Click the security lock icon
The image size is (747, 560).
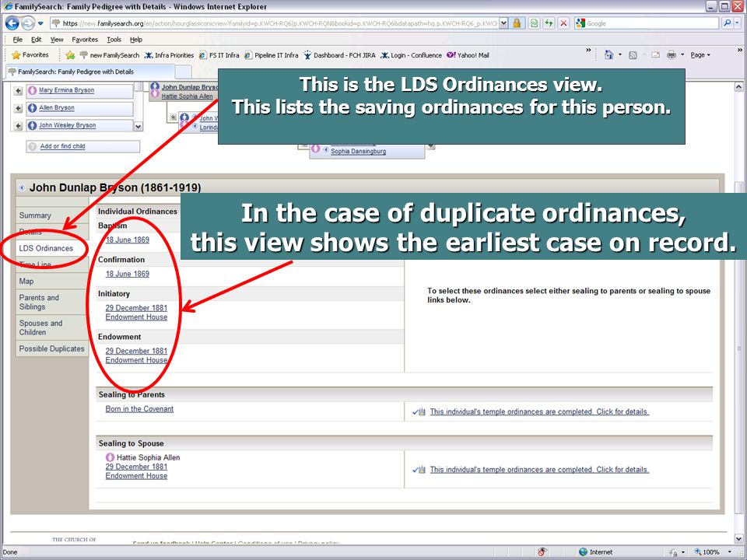[517, 23]
